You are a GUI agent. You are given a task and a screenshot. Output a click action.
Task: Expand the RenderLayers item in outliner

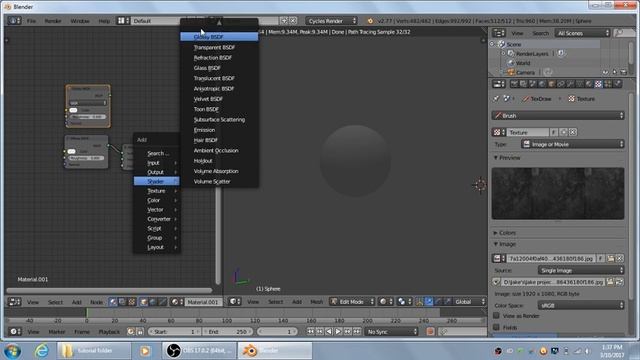[x=503, y=53]
